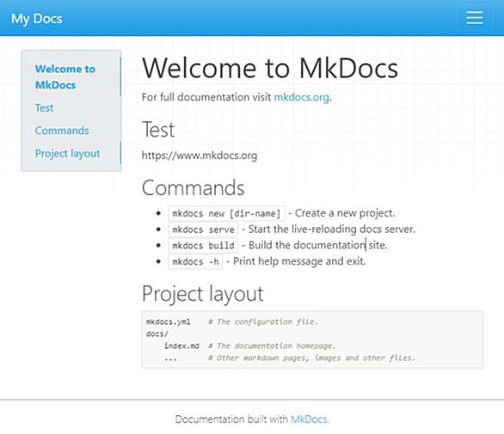Click 'Create a new project.' text

pos(345,213)
